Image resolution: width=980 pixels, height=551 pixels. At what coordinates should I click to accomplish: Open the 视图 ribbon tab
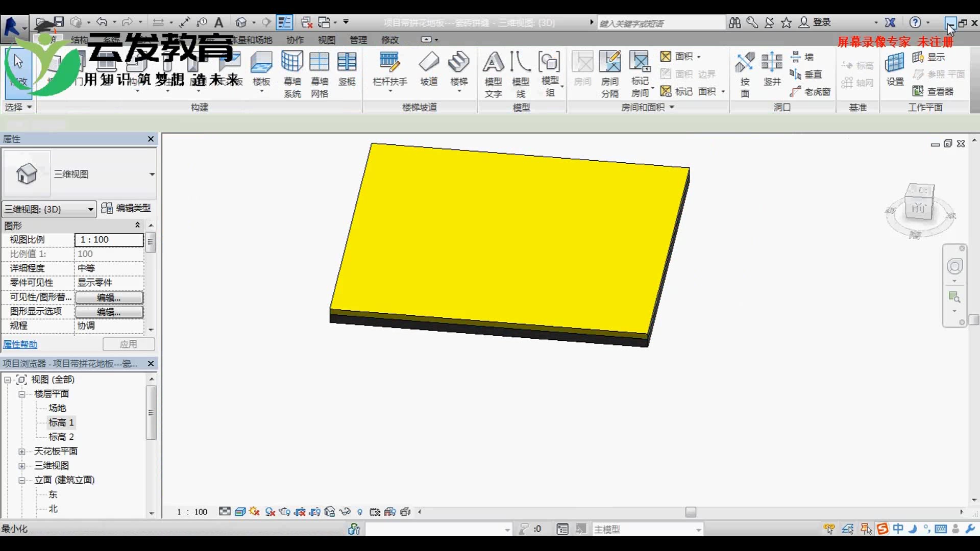pos(326,40)
